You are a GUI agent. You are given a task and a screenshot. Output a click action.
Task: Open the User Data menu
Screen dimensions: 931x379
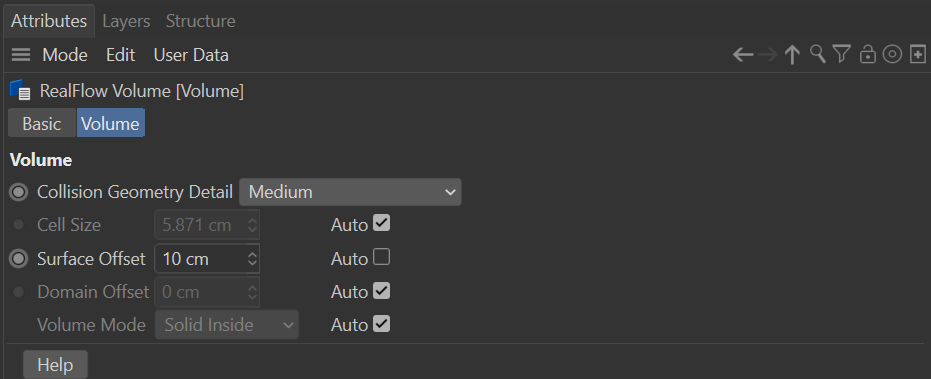point(191,55)
